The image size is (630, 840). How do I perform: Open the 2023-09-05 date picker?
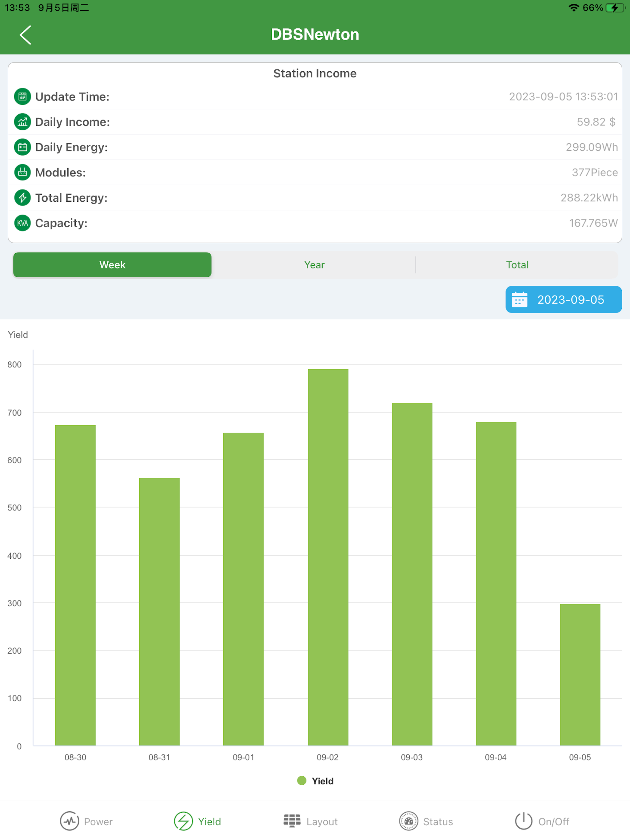pyautogui.click(x=564, y=299)
